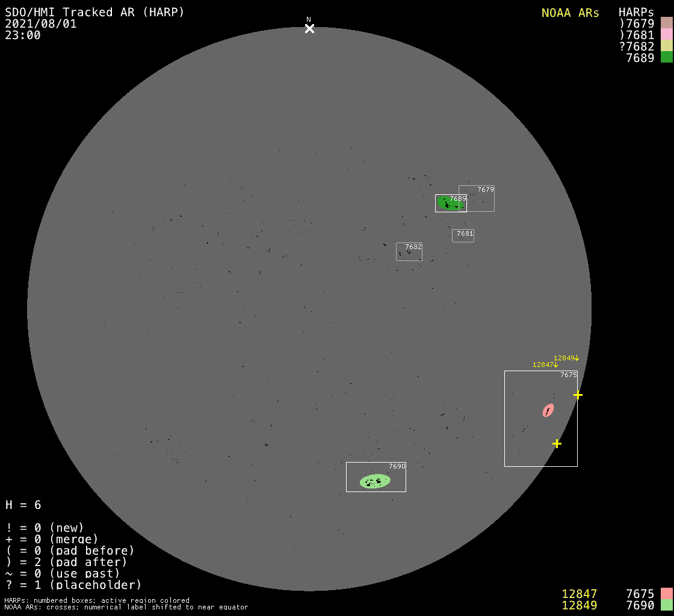Viewport: 674px width, 616px height.
Task: Click the lower yellow cross NOAA marker
Action: pos(557,443)
